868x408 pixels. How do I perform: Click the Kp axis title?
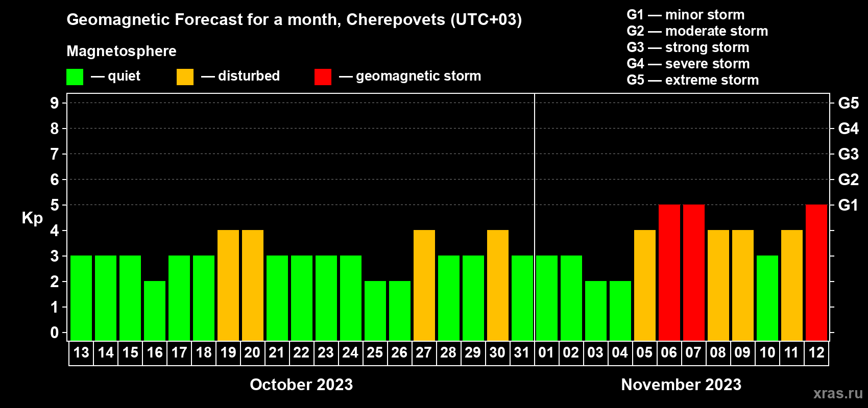[x=32, y=218]
